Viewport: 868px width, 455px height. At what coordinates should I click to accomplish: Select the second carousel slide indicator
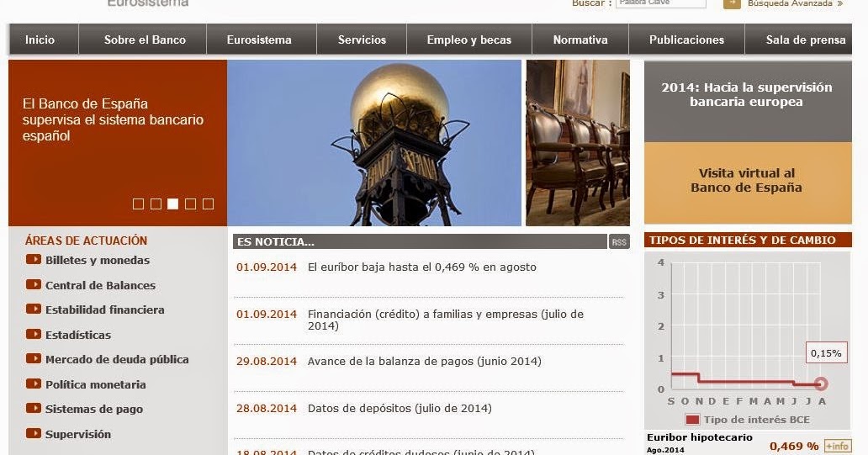156,204
